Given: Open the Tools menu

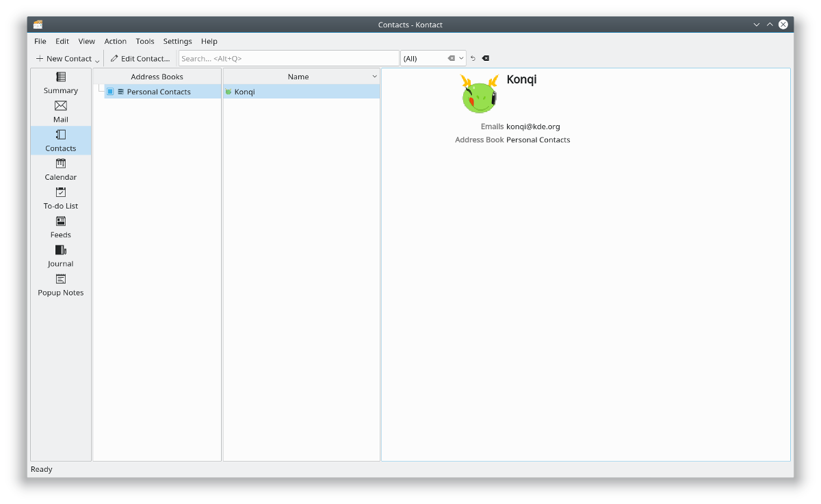Looking at the screenshot, I should (x=145, y=42).
